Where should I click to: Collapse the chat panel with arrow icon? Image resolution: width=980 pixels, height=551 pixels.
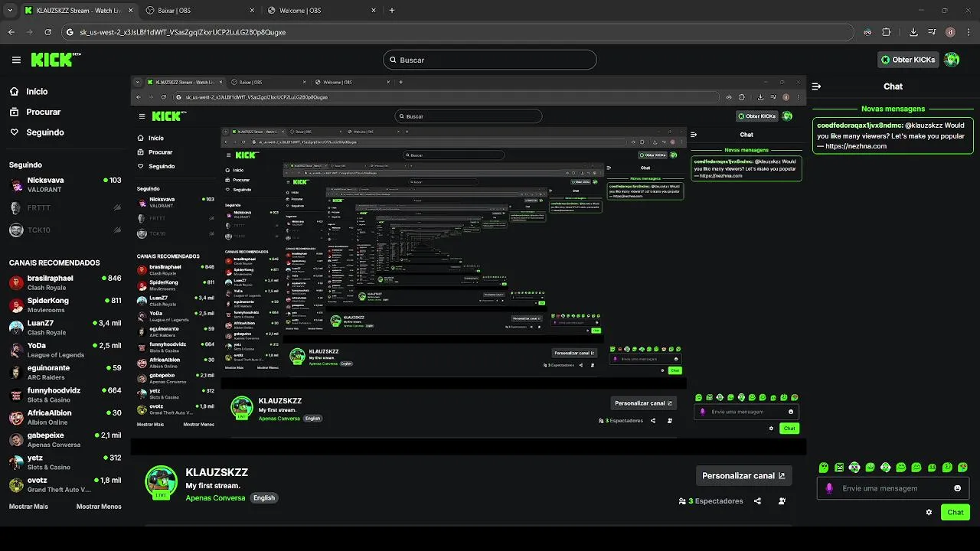[817, 86]
